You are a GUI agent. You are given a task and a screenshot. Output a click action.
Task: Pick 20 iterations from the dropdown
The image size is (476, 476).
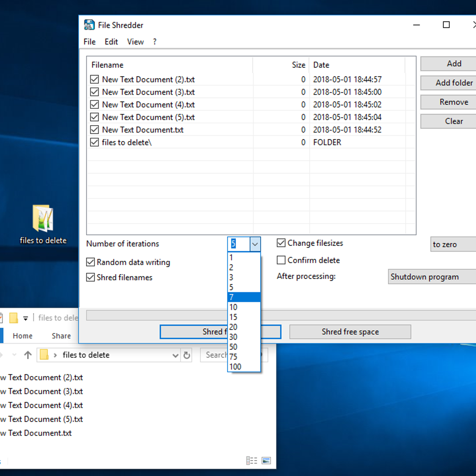[x=244, y=327]
